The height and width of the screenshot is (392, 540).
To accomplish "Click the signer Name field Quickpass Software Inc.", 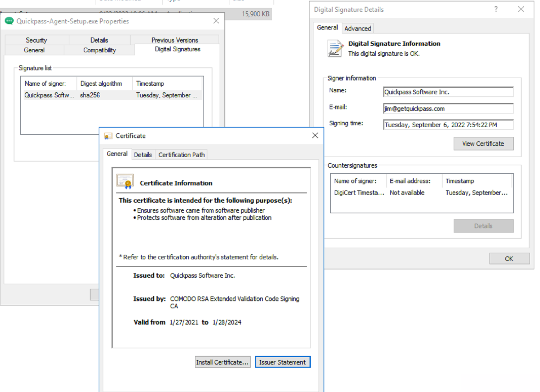I will pos(448,92).
